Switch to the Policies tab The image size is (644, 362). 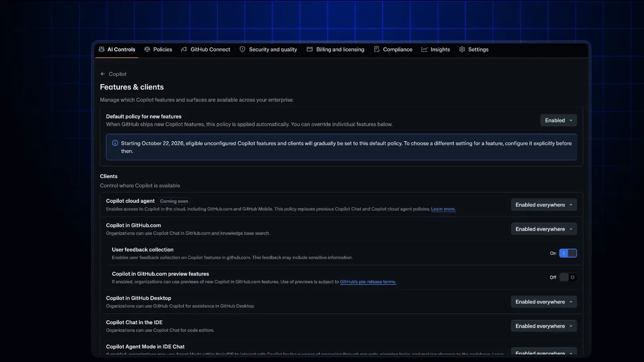click(x=158, y=49)
